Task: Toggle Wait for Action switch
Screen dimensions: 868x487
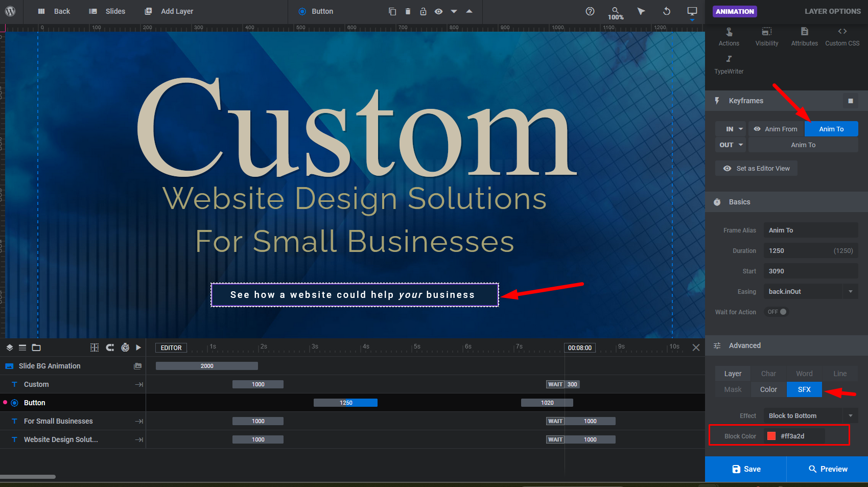Action: [777, 312]
